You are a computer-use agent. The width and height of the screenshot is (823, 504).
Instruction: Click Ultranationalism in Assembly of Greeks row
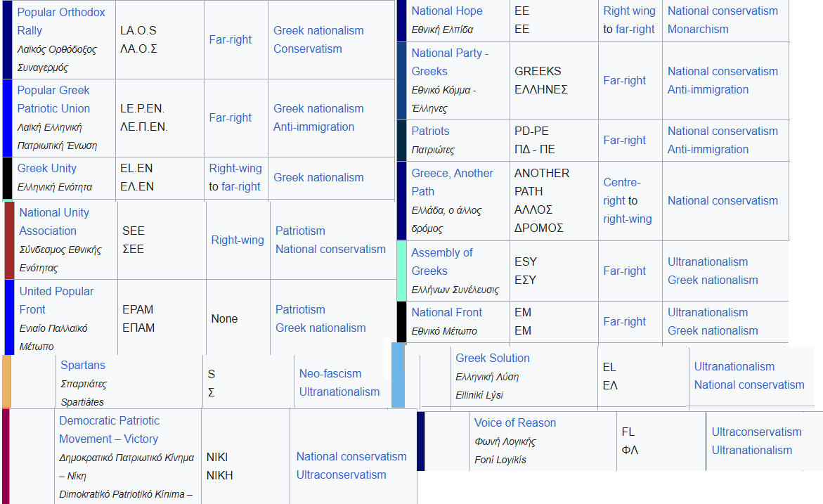pos(708,261)
